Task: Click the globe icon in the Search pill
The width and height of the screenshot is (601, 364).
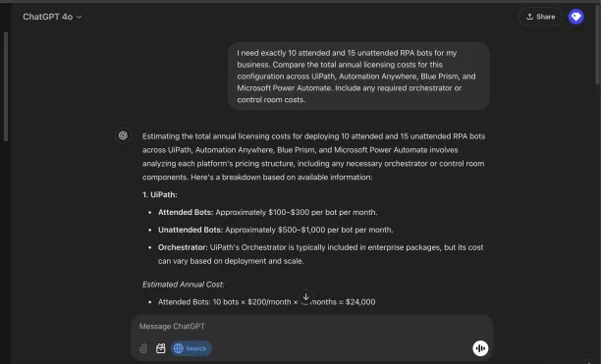Action: click(178, 348)
